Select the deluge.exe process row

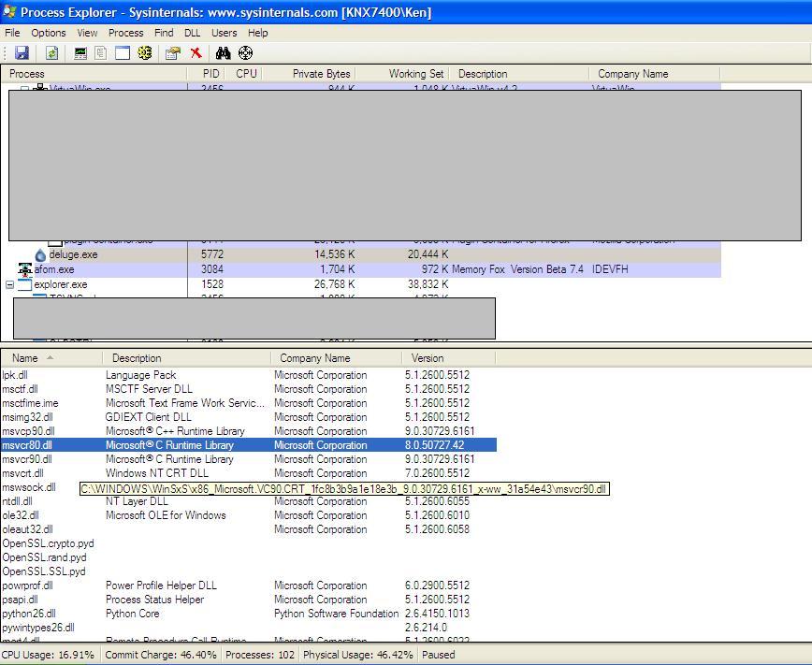(361, 254)
